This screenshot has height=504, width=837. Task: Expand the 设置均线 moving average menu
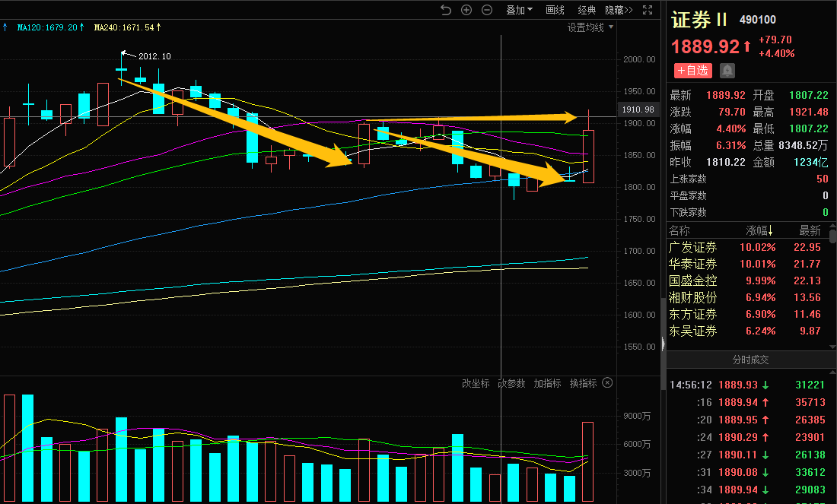590,27
